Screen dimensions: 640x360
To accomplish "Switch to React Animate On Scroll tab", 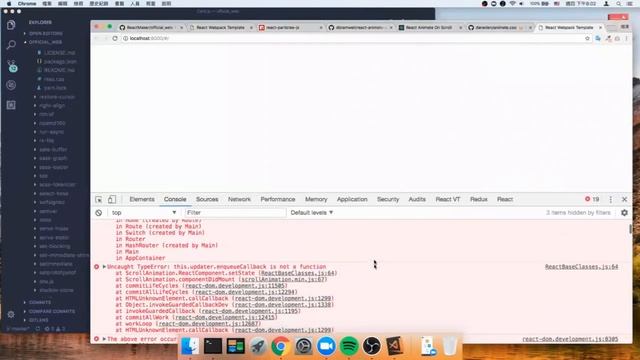I will pos(429,27).
